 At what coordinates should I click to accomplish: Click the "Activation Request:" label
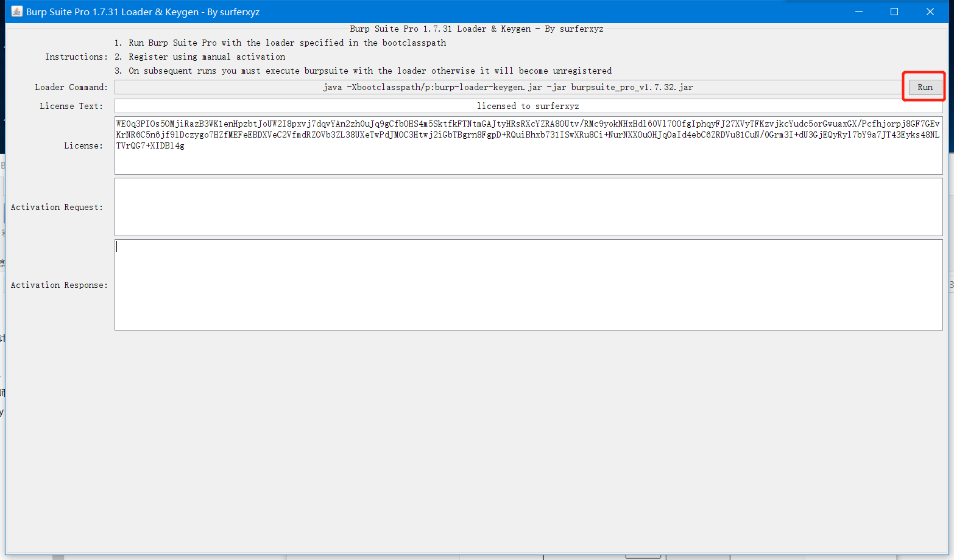pyautogui.click(x=57, y=207)
